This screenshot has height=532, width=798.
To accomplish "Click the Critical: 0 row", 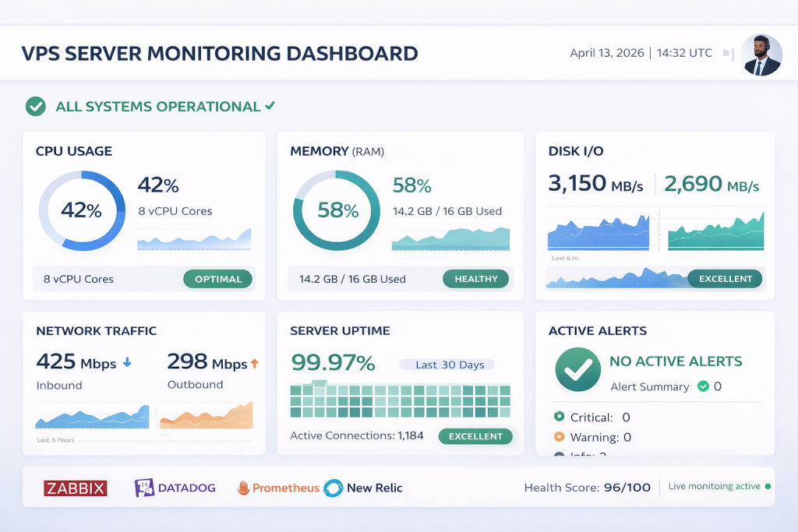I will (592, 417).
